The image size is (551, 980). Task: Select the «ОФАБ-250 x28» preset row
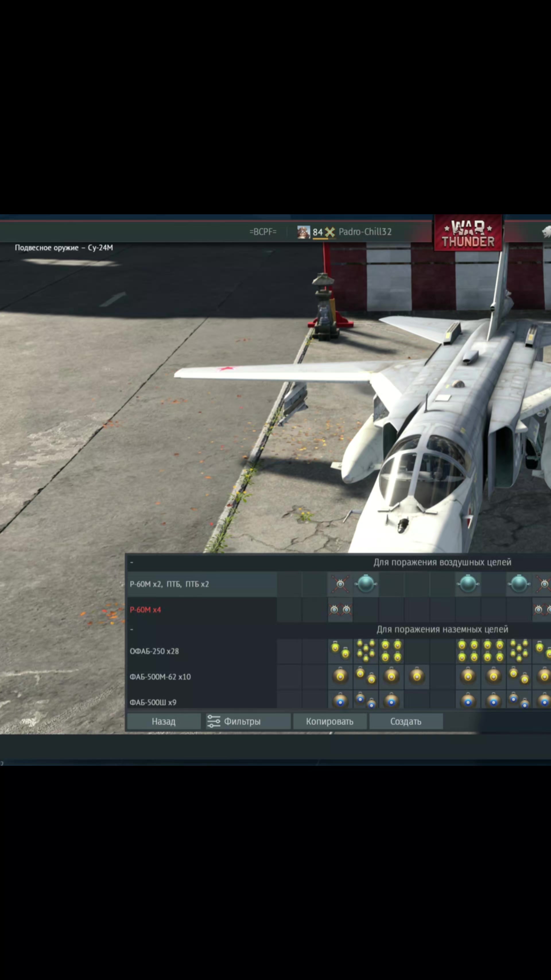click(x=202, y=651)
